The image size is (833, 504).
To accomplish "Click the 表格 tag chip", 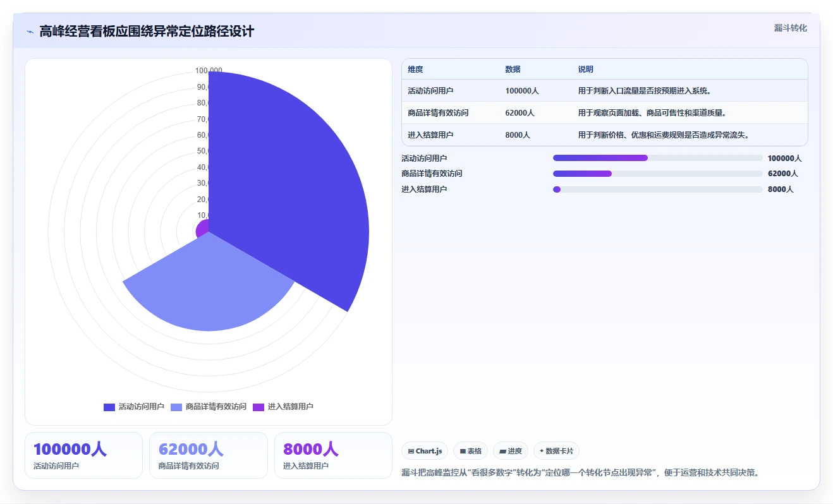I will point(471,451).
